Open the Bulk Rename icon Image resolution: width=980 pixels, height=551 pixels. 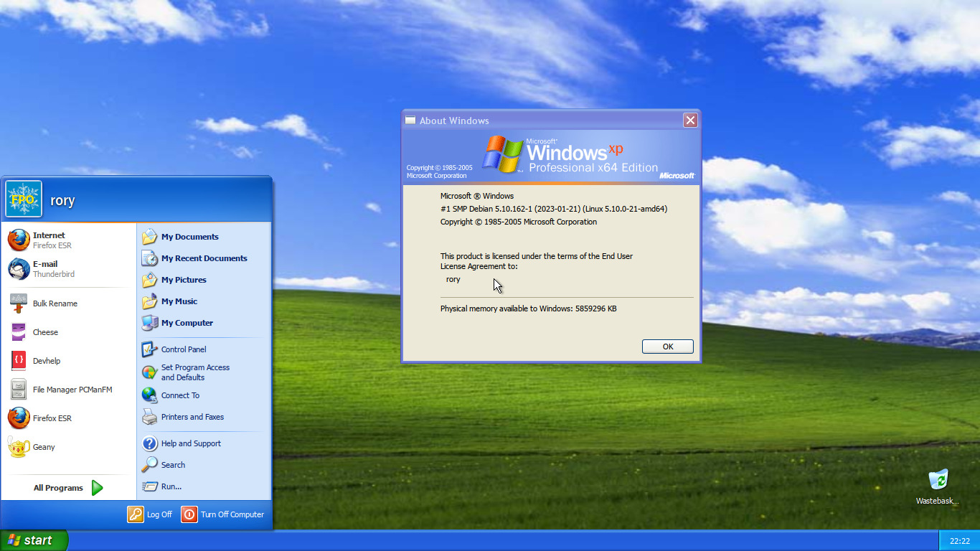pyautogui.click(x=19, y=303)
